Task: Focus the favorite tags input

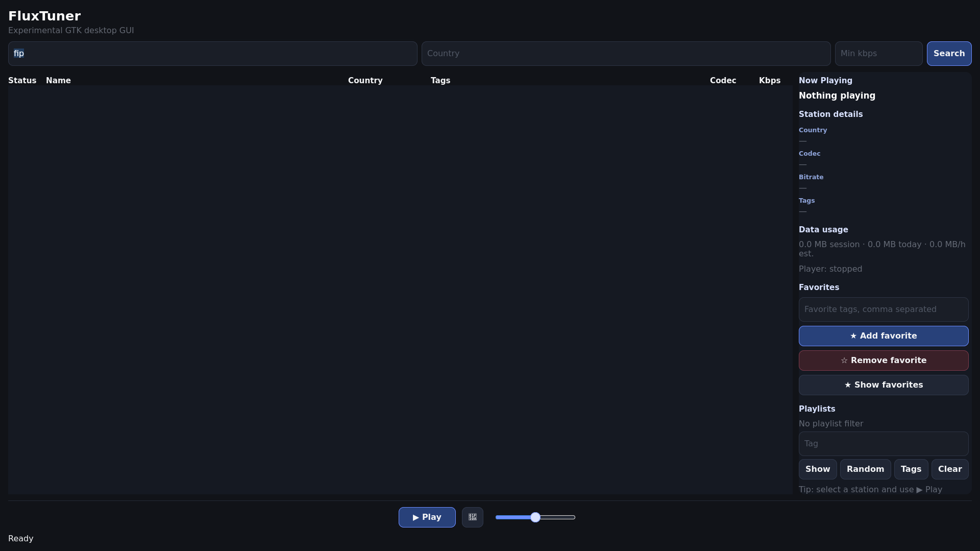Action: pyautogui.click(x=884, y=309)
